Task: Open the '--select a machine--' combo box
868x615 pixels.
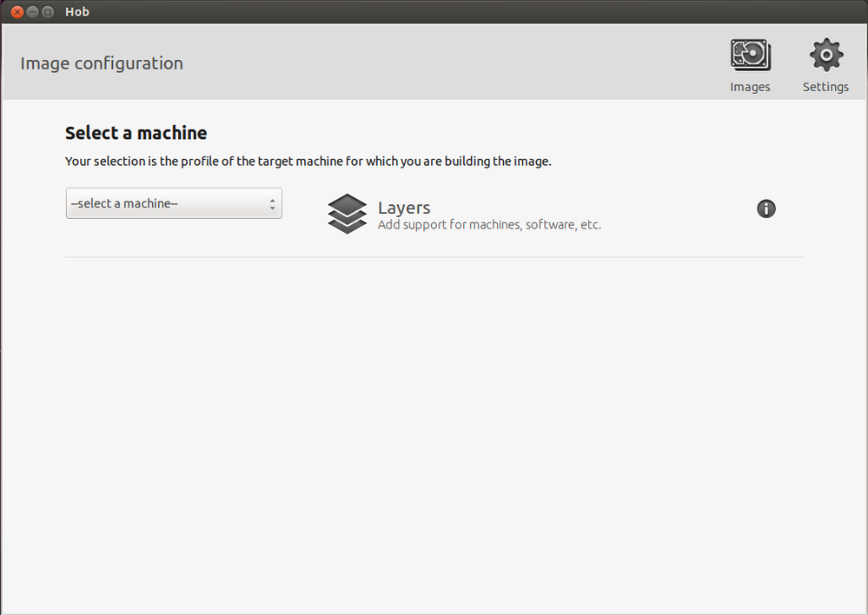Action: tap(165, 203)
